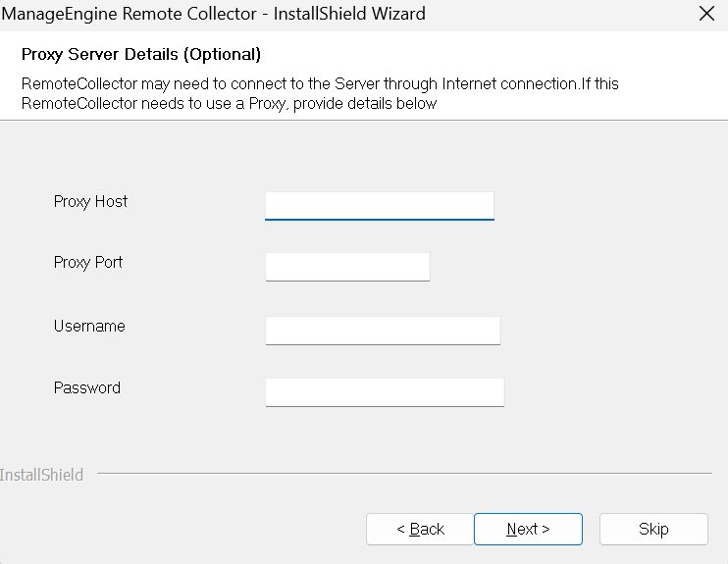Click the "Proxy Port" label
Image resolution: width=728 pixels, height=564 pixels.
click(88, 263)
